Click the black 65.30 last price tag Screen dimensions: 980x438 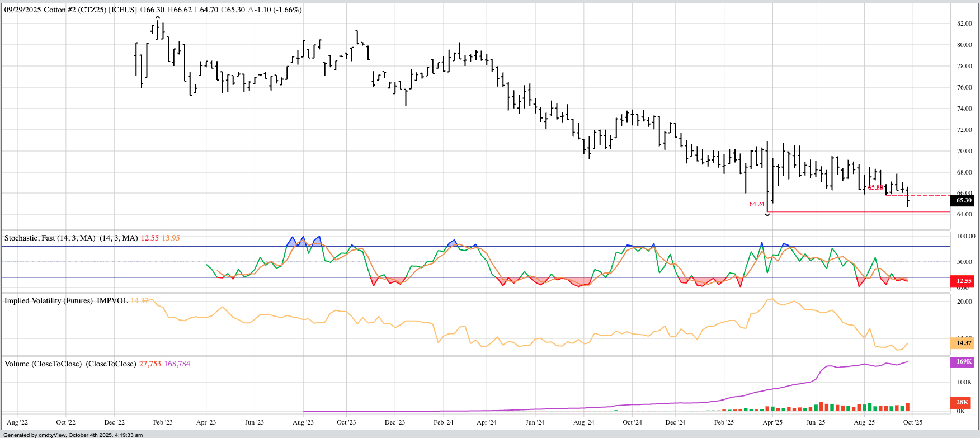(x=963, y=200)
